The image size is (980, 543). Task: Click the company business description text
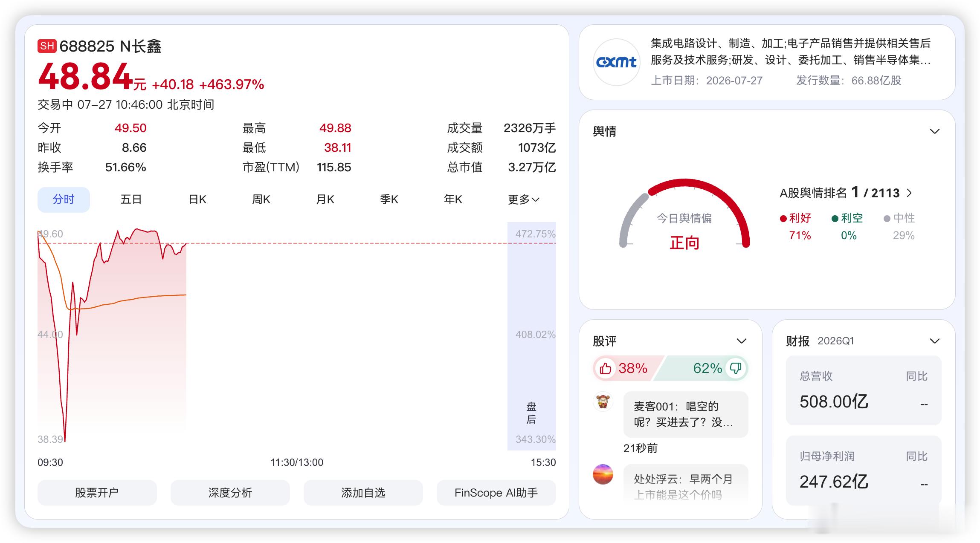coord(790,52)
